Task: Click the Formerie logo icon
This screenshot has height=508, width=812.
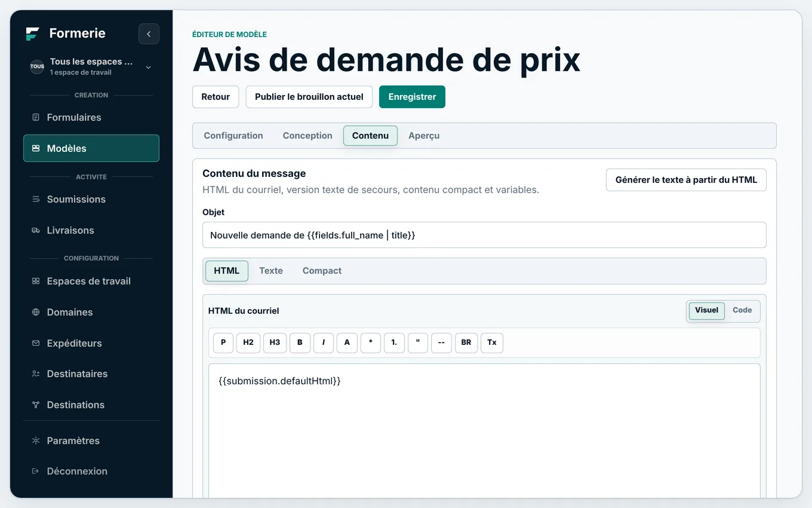Action: (x=33, y=33)
